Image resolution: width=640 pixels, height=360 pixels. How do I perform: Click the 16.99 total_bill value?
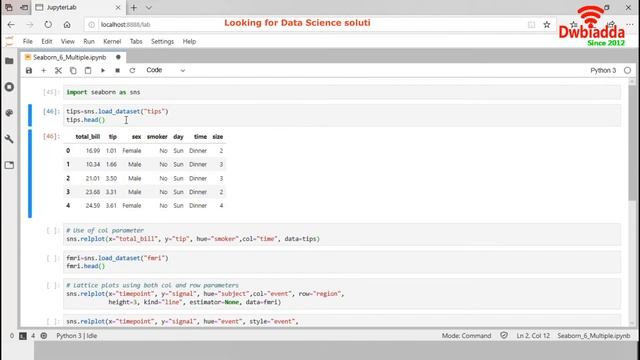(93, 151)
